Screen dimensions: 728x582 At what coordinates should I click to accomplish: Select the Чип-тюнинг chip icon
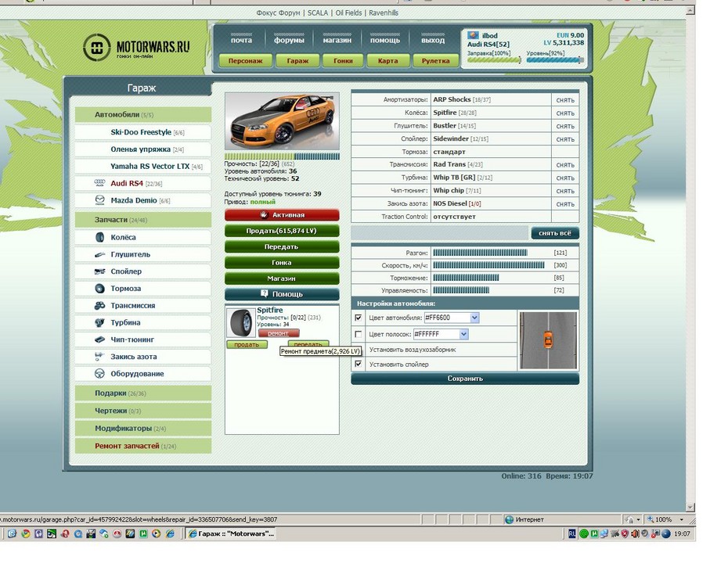pos(100,339)
